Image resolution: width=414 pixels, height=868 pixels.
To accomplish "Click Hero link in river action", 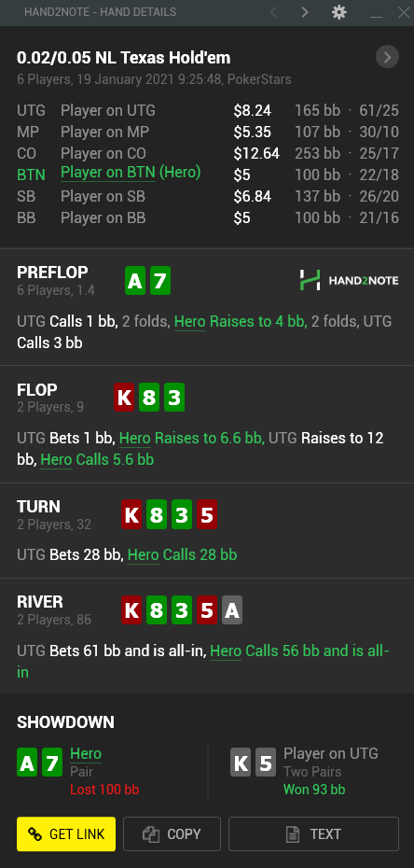I will 226,651.
